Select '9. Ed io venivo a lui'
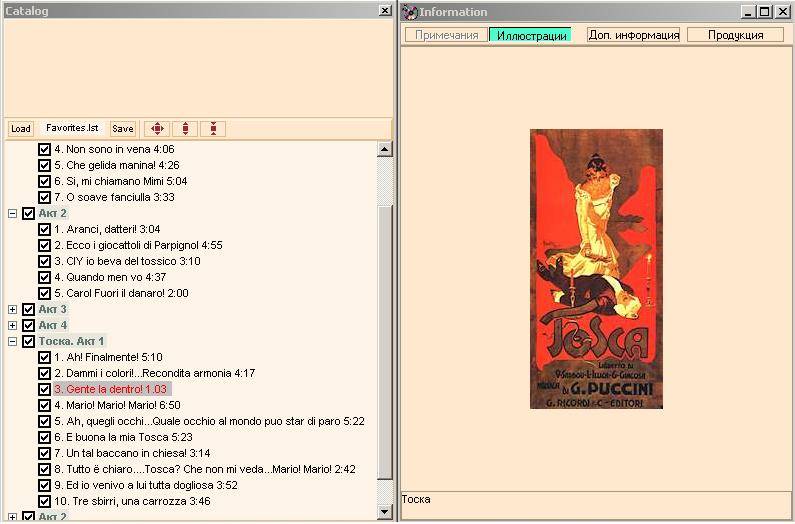The width and height of the screenshot is (795, 524). point(146,485)
